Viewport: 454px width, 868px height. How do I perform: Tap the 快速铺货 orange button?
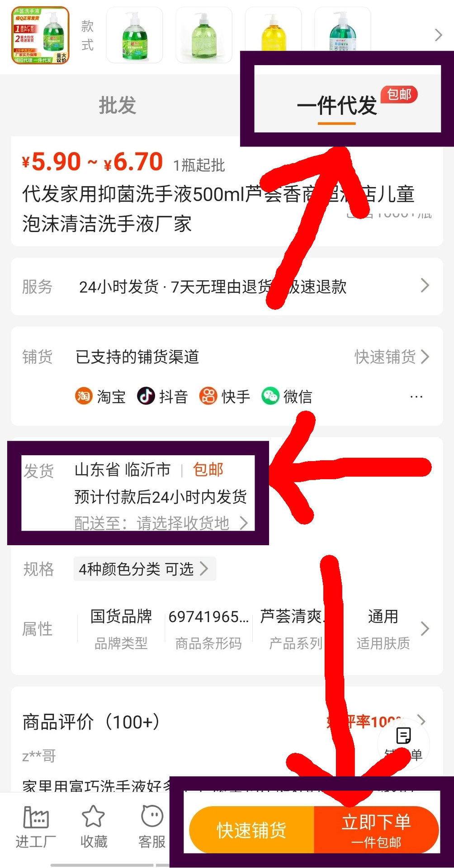[x=251, y=830]
